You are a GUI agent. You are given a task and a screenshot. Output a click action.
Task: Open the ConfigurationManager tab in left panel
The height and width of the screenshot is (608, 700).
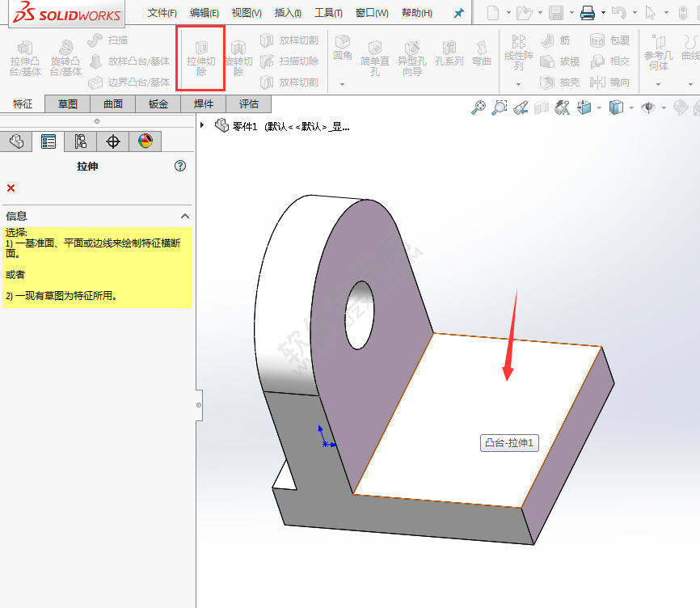[x=81, y=141]
